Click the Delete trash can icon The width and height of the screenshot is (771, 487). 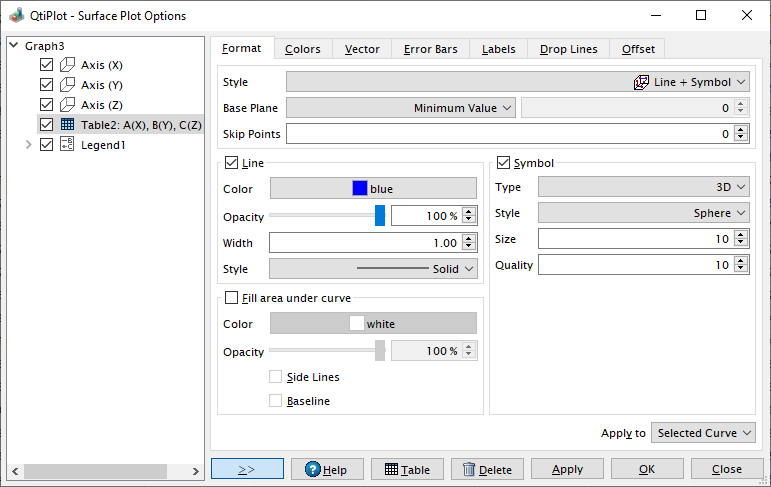tap(469, 469)
